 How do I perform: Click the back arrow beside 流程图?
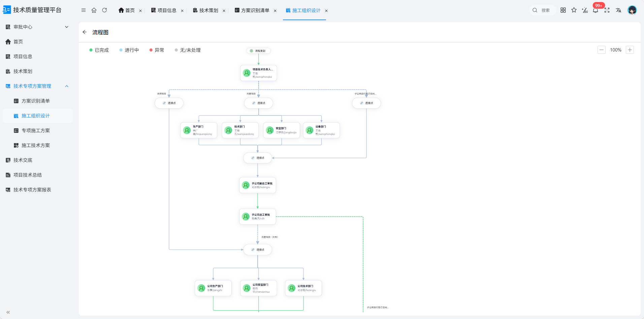85,32
